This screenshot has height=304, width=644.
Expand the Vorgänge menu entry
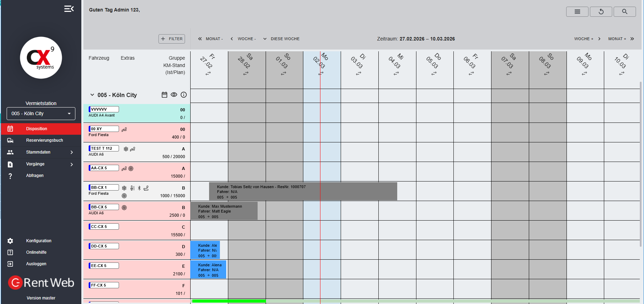(72, 164)
